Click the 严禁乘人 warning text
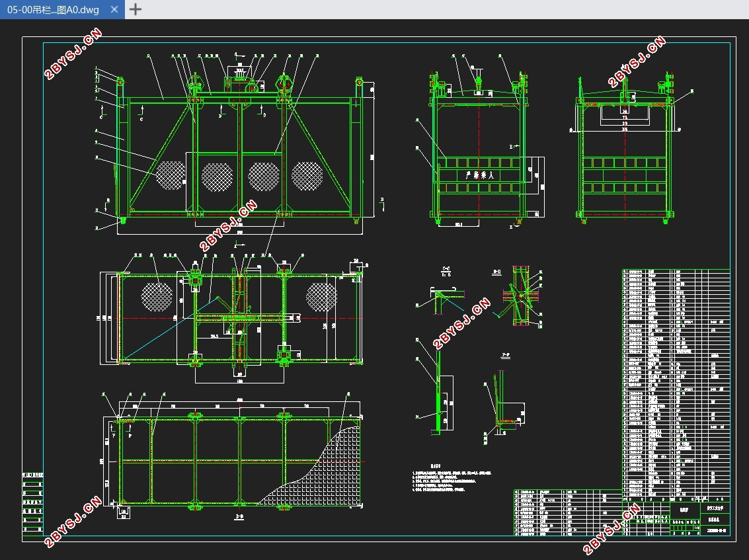 (x=481, y=175)
